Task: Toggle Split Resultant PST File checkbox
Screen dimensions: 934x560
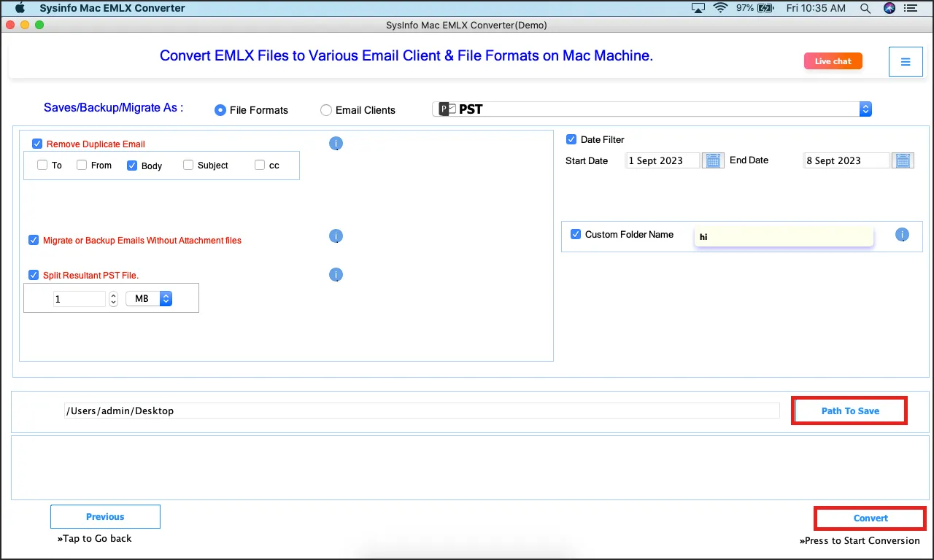Action: (34, 275)
